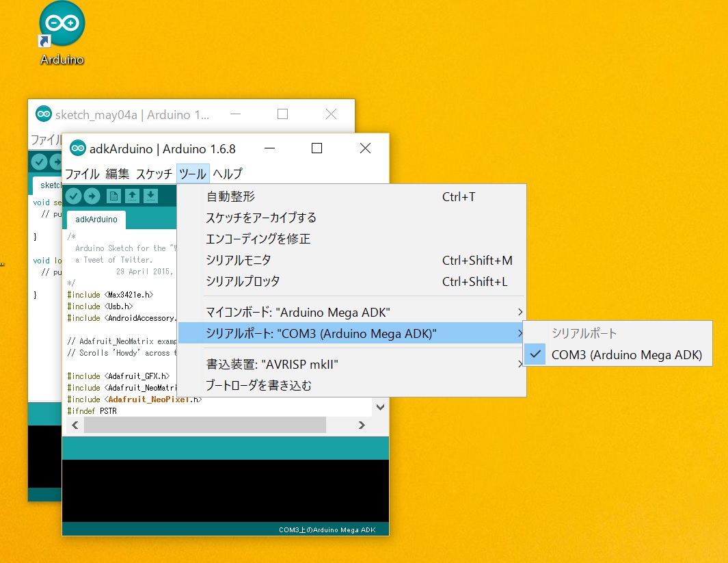The height and width of the screenshot is (563, 728).
Task: Select the checked COM3 (Arduino Mega ADK) port
Action: (626, 355)
